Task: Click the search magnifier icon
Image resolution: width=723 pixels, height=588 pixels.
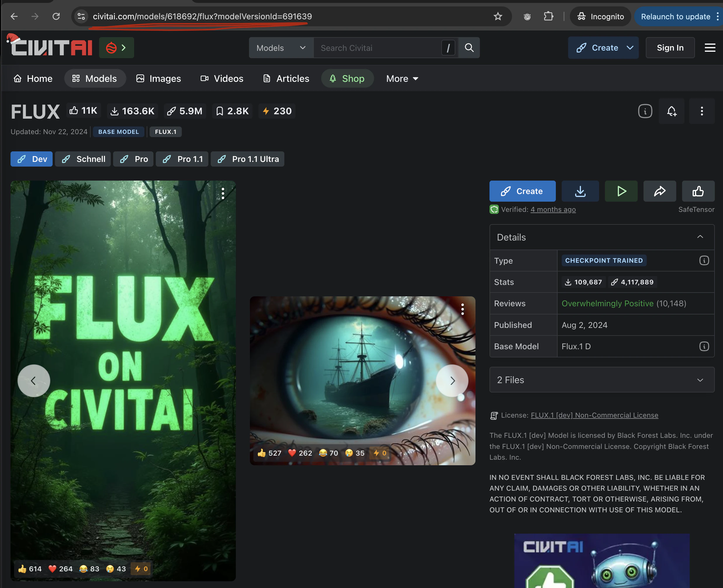Action: [469, 48]
